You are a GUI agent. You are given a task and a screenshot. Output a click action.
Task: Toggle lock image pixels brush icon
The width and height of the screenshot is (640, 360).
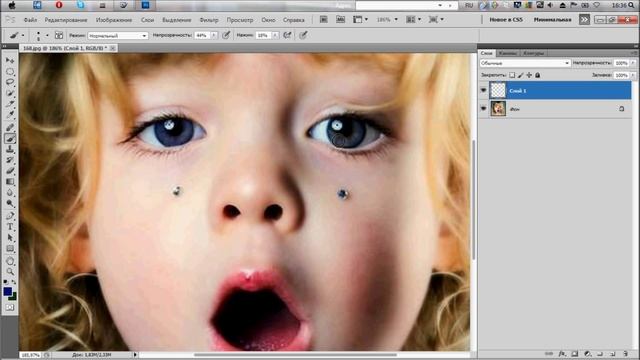point(520,75)
